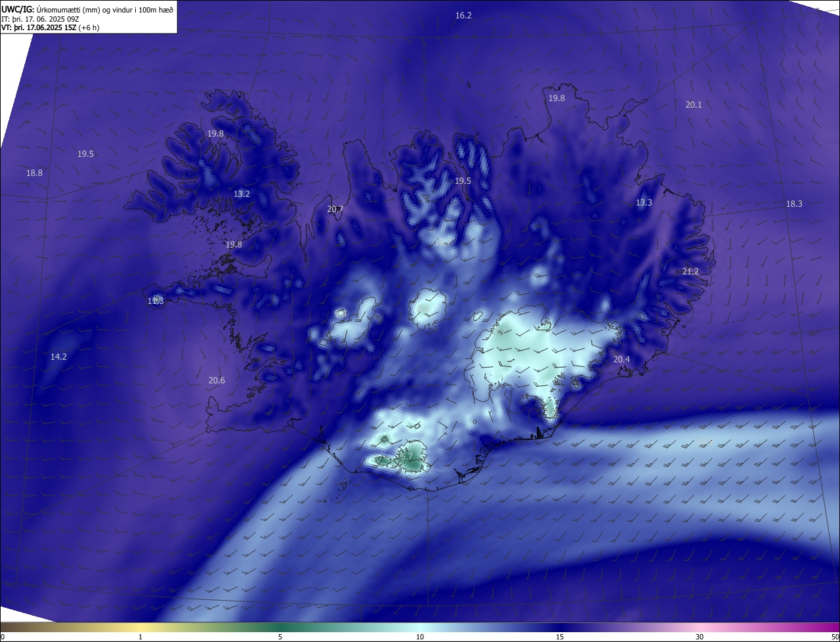This screenshot has height=642, width=840.
Task: Click the 11.3 value at Snæfellsnes tip
Action: 156,301
